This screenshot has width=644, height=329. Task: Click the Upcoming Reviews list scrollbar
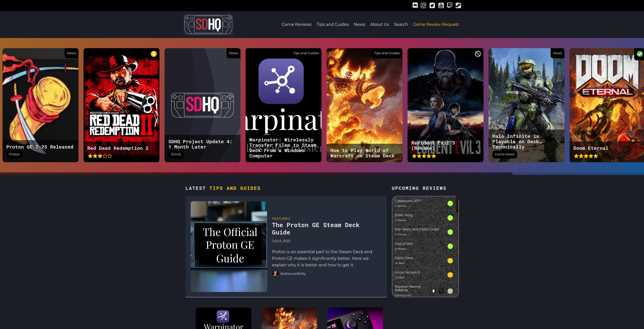457,205
